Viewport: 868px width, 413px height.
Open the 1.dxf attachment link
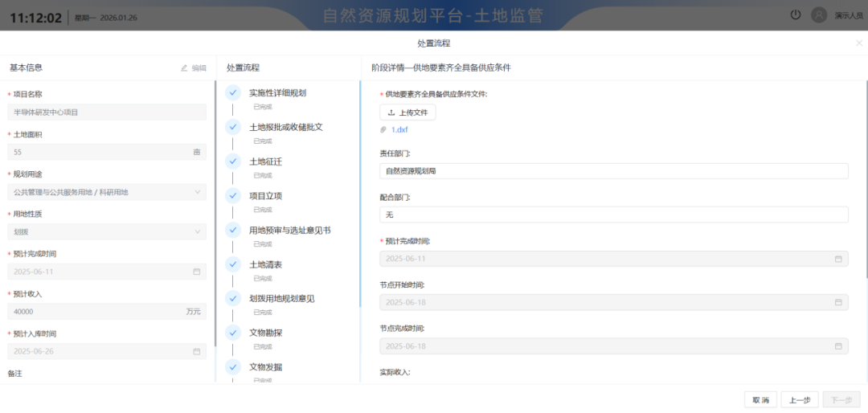click(399, 129)
